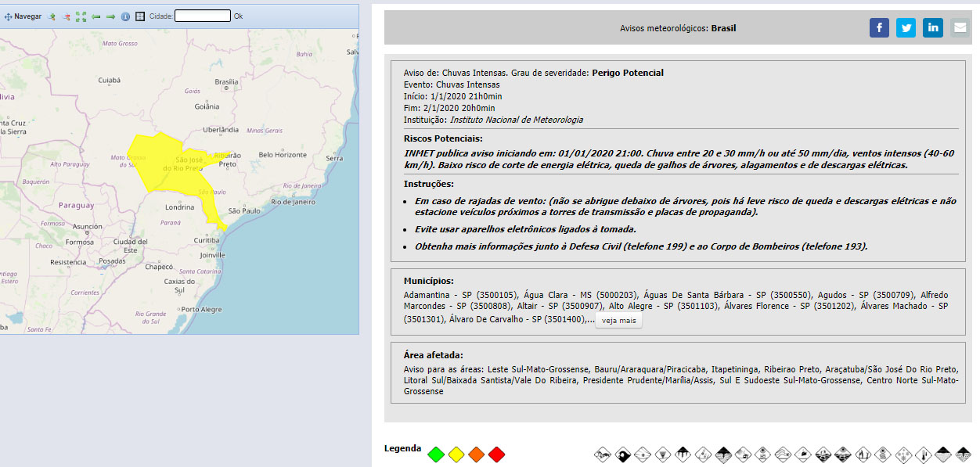Select the Navegar pan tool
Image resolution: width=980 pixels, height=467 pixels.
tap(23, 16)
